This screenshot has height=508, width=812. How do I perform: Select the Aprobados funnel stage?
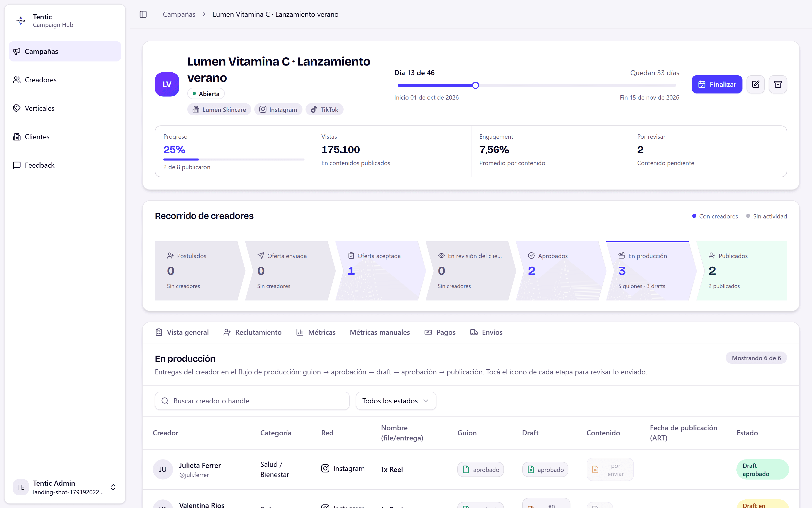click(561, 271)
